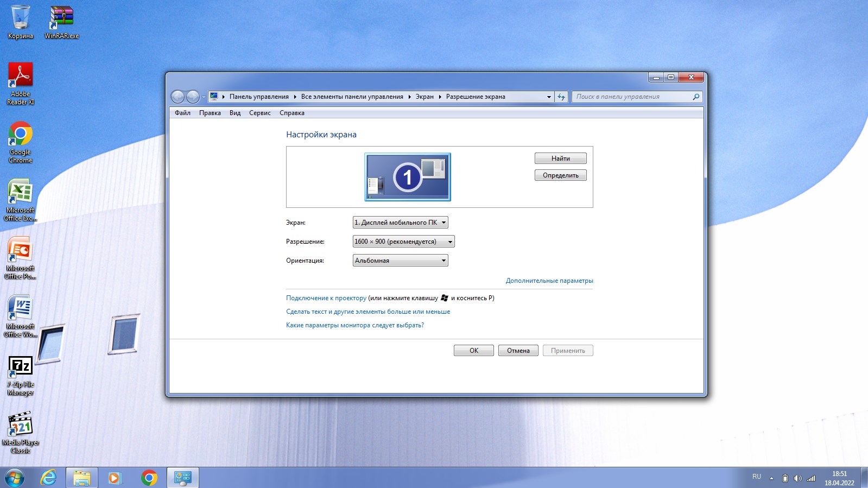868x488 pixels.
Task: Launch Media Player Classic desktop shortcut
Action: click(21, 433)
